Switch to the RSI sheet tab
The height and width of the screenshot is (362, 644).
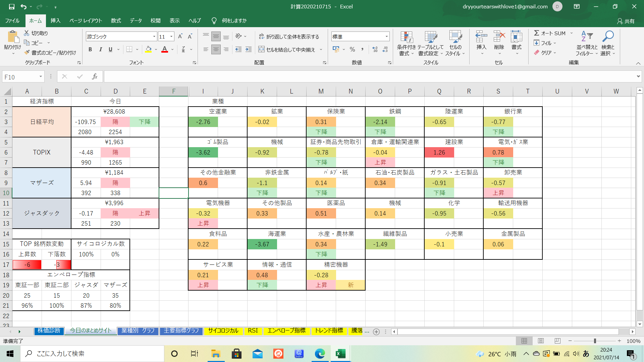(x=253, y=331)
